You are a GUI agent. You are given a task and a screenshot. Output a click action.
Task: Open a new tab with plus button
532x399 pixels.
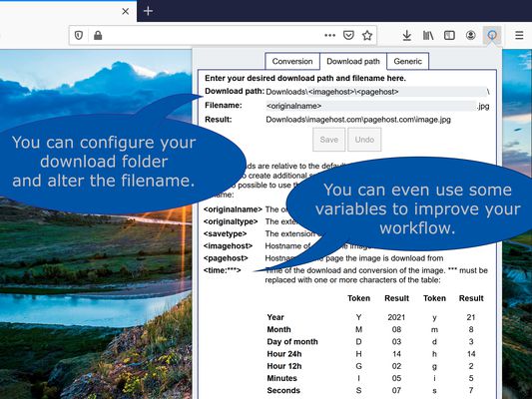tap(148, 11)
